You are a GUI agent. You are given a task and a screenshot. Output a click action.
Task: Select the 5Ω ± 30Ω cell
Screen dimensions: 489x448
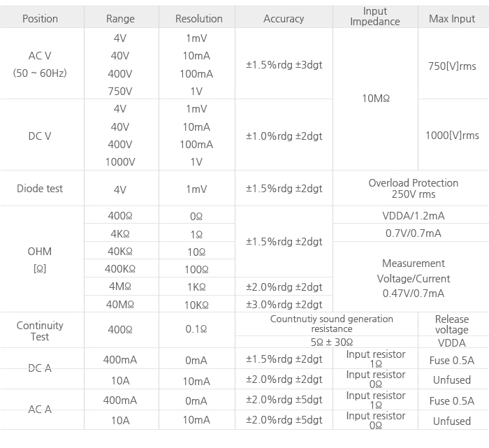tap(332, 342)
